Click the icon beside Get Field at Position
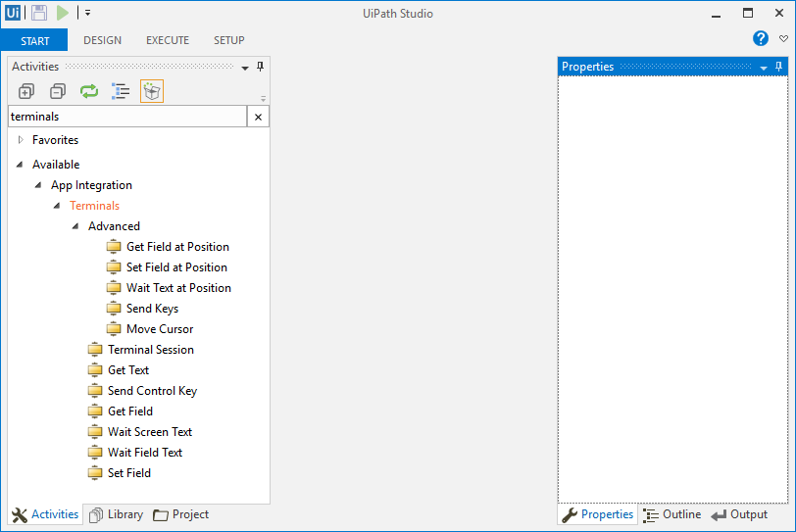796x532 pixels. [x=114, y=247]
